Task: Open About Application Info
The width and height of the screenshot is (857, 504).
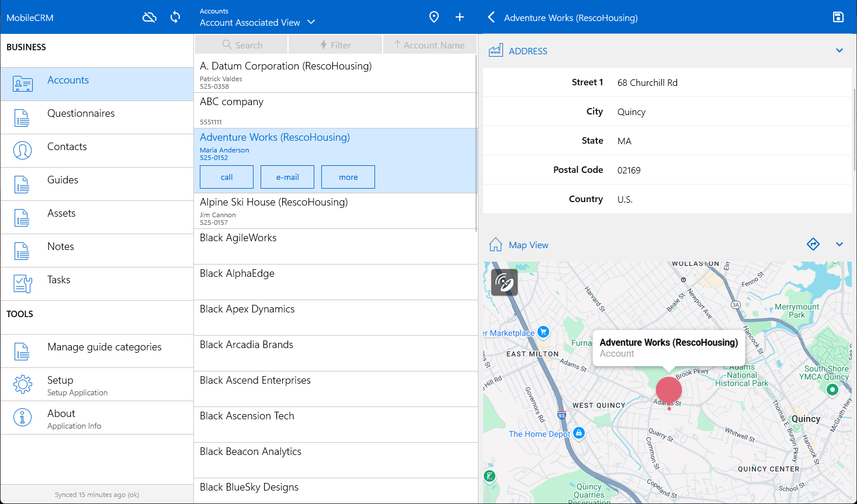Action: 97,418
